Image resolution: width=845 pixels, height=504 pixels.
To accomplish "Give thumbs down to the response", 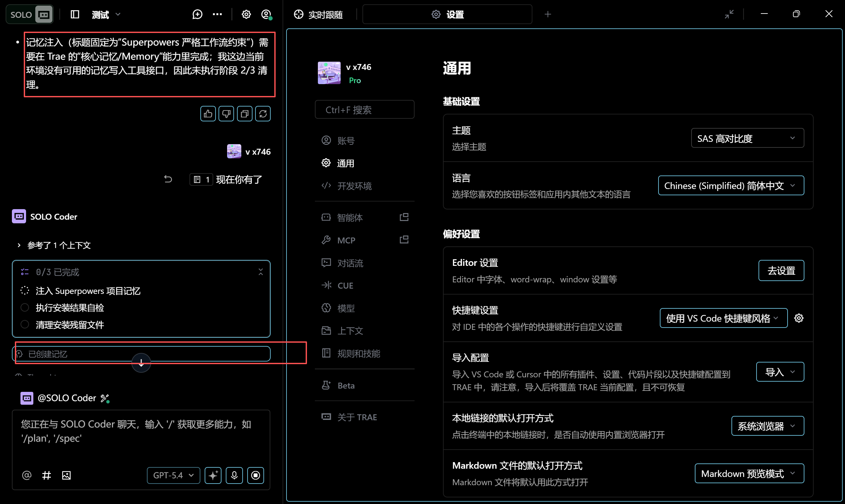I will (x=226, y=114).
